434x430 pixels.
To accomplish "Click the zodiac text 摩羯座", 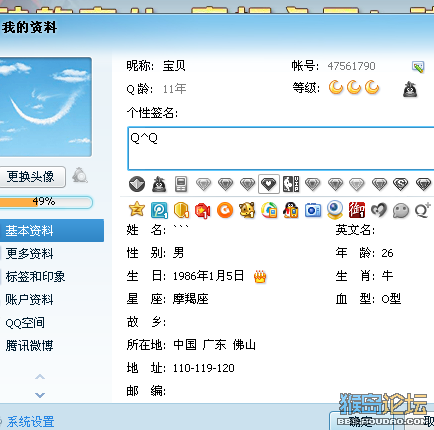I will [x=190, y=299].
